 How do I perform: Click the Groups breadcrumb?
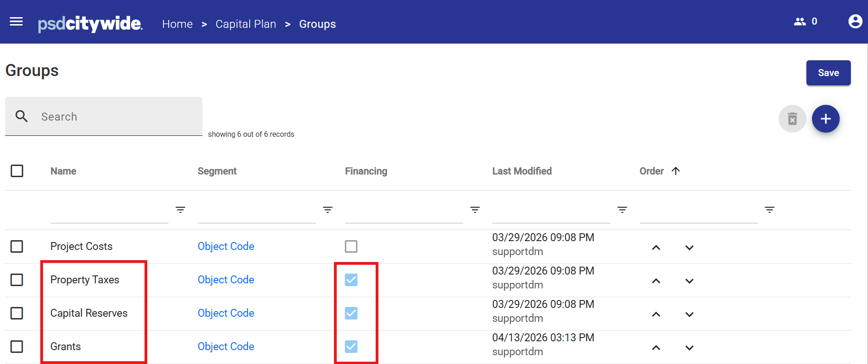(x=318, y=24)
